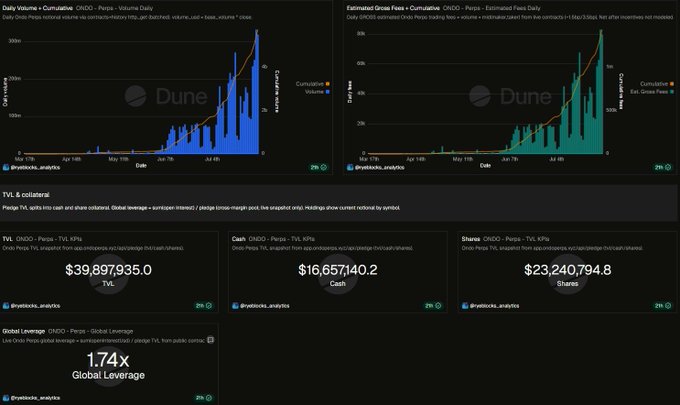Image resolution: width=680 pixels, height=405 pixels.
Task: Click the author avatar in the TVL card
Action: tap(6, 306)
